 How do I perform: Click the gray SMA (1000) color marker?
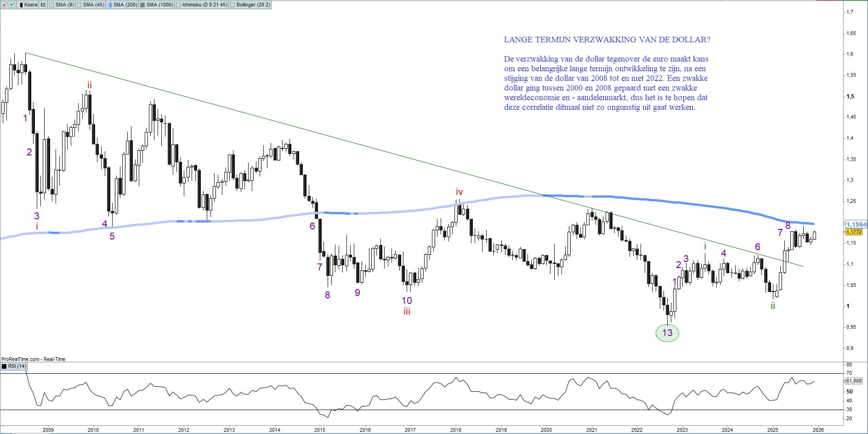coord(142,5)
